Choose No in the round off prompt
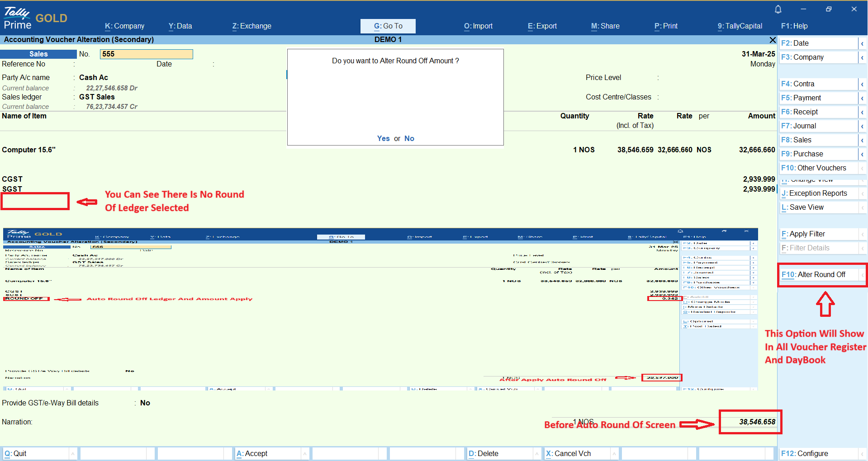Image resolution: width=868 pixels, height=461 pixels. (x=409, y=139)
